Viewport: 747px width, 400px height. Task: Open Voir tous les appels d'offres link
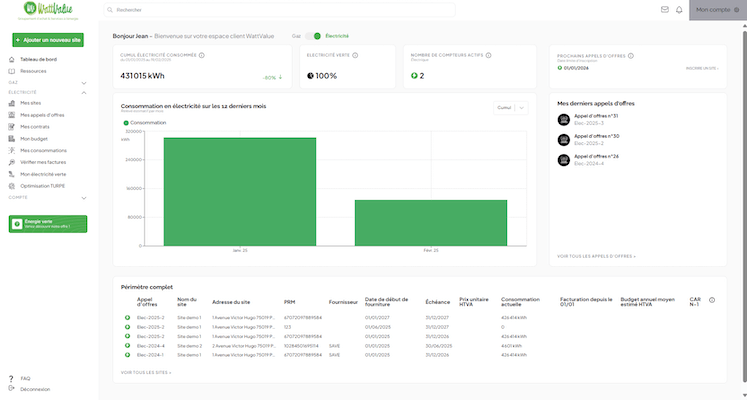point(596,256)
